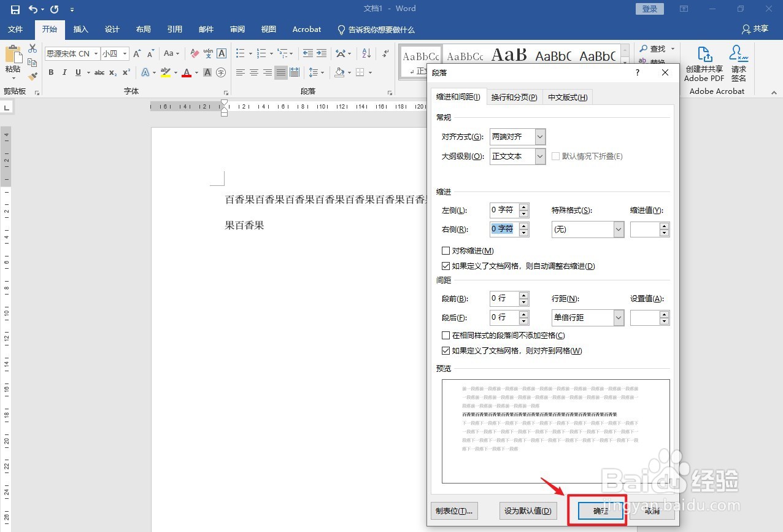Apply subscript formatting
Screen dimensions: 783x532
(x=113, y=72)
